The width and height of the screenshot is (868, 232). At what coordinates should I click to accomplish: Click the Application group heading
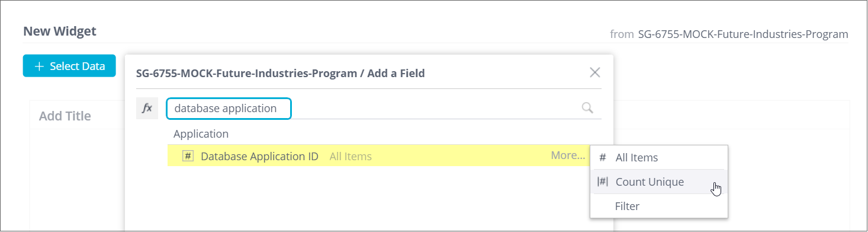tap(201, 134)
